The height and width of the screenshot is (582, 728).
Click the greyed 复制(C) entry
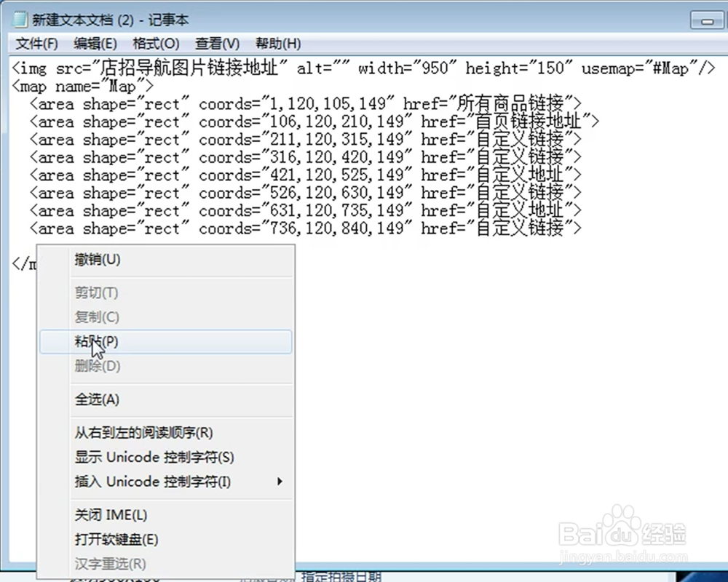166,317
